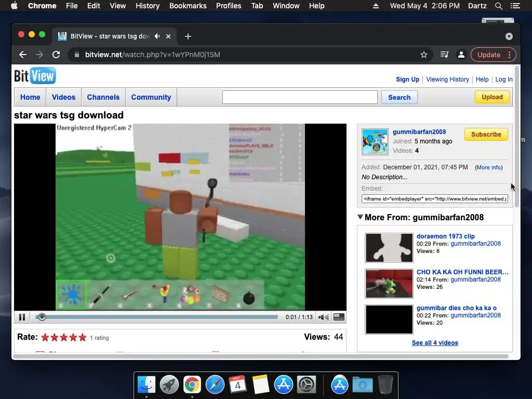Click the Chrome Update button
The height and width of the screenshot is (399, 532).
(488, 55)
